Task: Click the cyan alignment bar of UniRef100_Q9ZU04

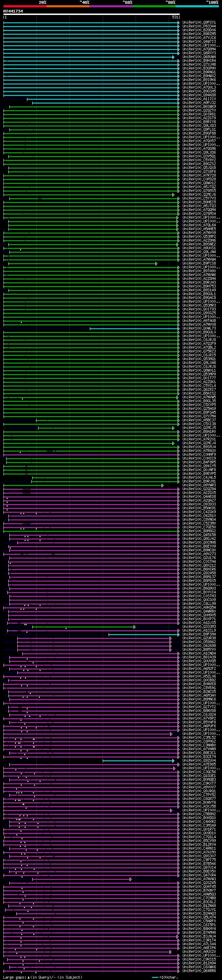Action: pos(138,761)
